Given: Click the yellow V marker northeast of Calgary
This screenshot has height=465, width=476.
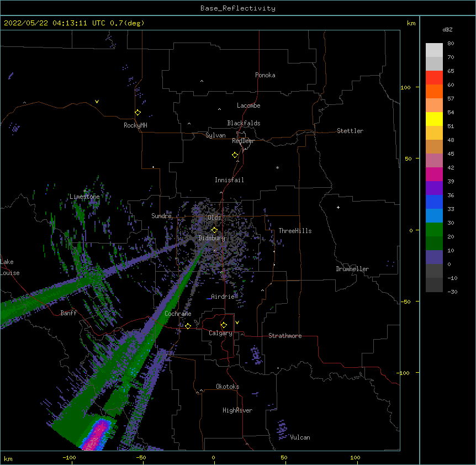Looking at the screenshot, I should pos(237,323).
